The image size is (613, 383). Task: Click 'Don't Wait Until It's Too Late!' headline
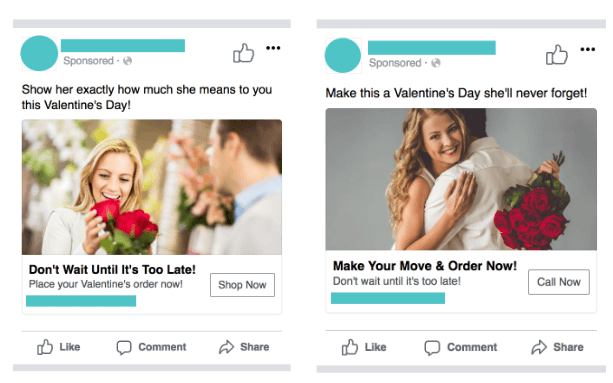tap(112, 270)
